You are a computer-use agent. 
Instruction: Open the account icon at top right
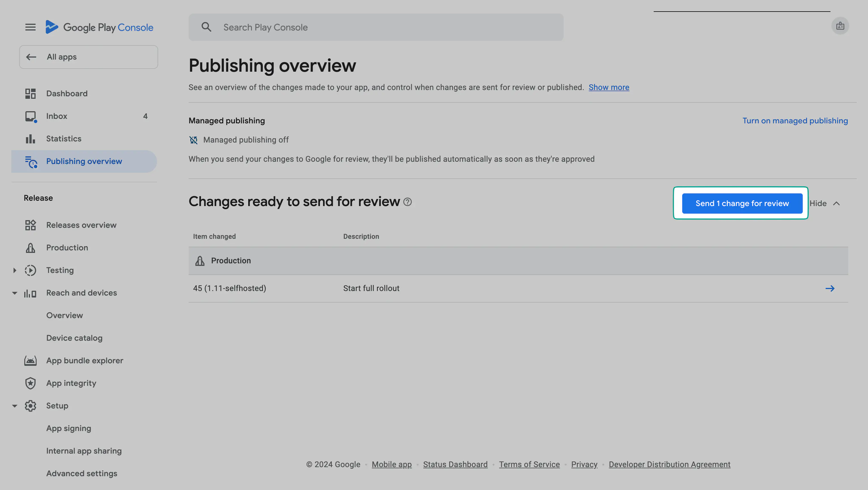click(840, 26)
